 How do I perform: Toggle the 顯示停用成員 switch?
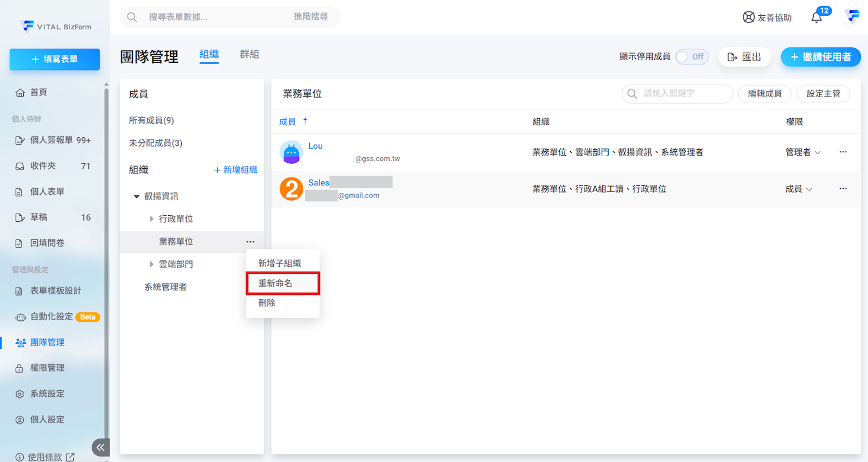point(692,57)
